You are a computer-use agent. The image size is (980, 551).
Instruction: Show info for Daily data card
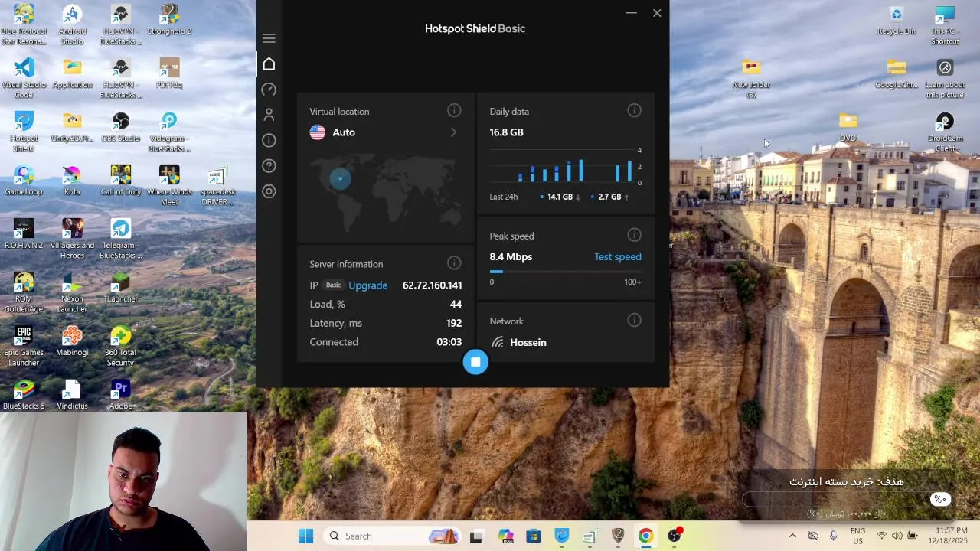click(634, 111)
